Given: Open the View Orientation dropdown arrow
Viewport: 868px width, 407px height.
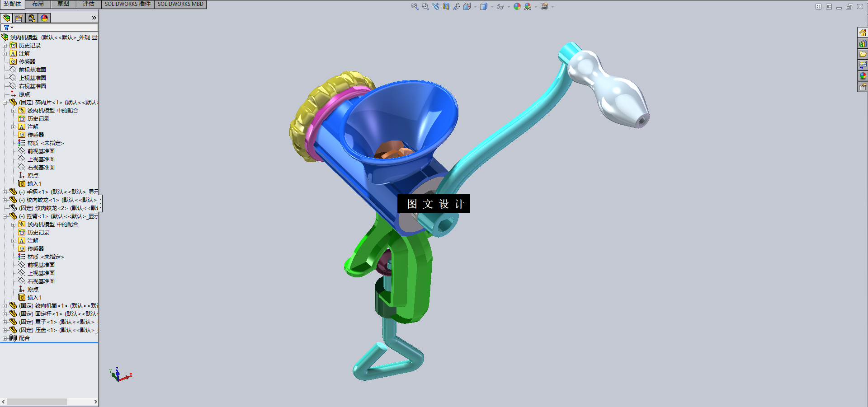Looking at the screenshot, I should pyautogui.click(x=475, y=7).
